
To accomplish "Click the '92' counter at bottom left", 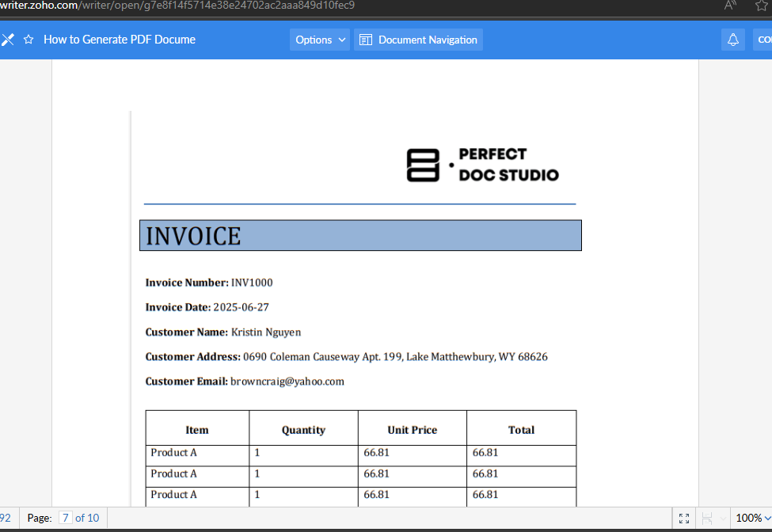I will tap(6, 518).
